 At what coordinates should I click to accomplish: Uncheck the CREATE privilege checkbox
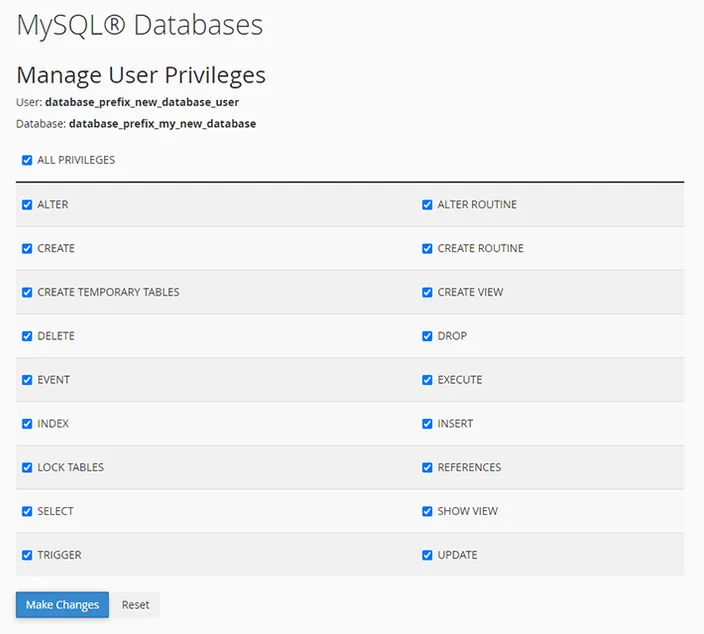tap(27, 248)
